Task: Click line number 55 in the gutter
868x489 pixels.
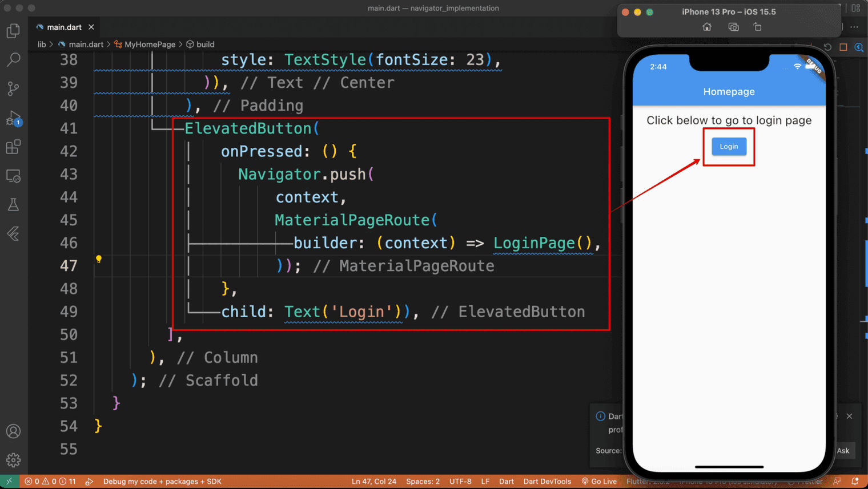Action: click(69, 449)
